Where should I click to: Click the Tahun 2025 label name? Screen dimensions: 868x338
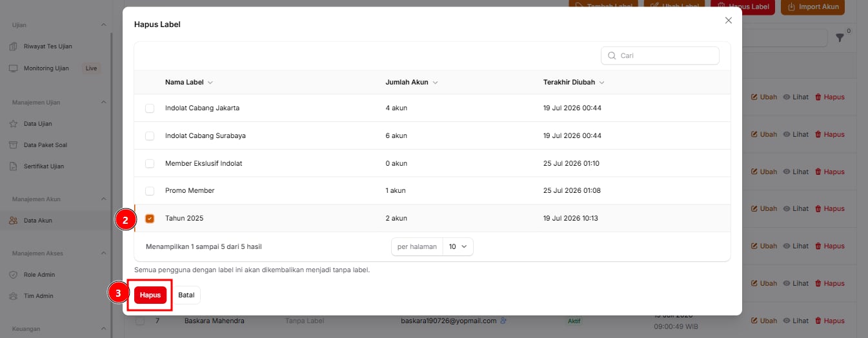pos(184,219)
